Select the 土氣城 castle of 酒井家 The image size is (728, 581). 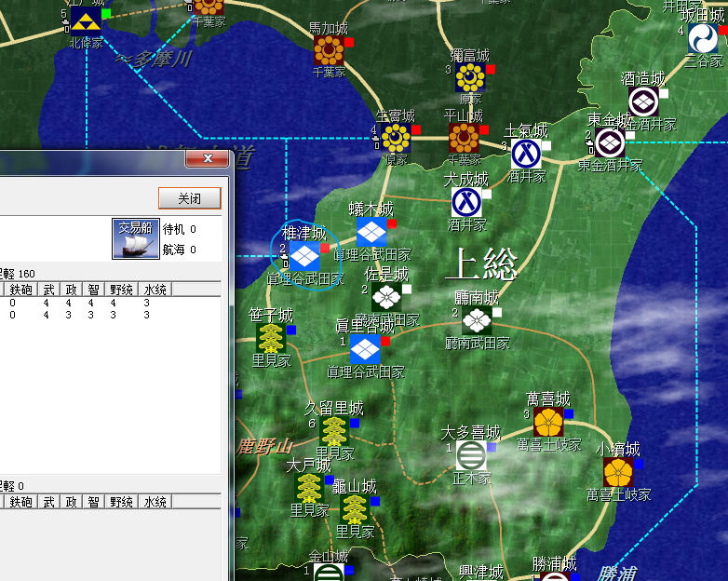point(526,154)
